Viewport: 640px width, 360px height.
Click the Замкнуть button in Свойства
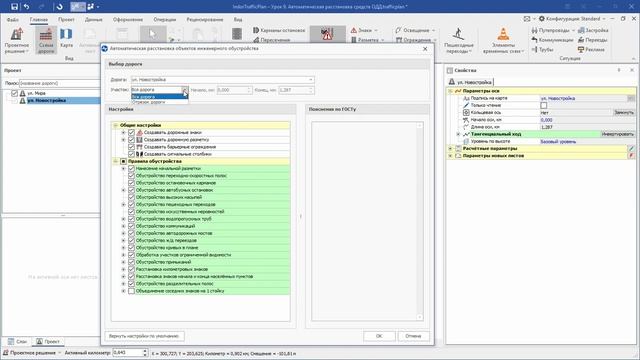click(x=624, y=113)
